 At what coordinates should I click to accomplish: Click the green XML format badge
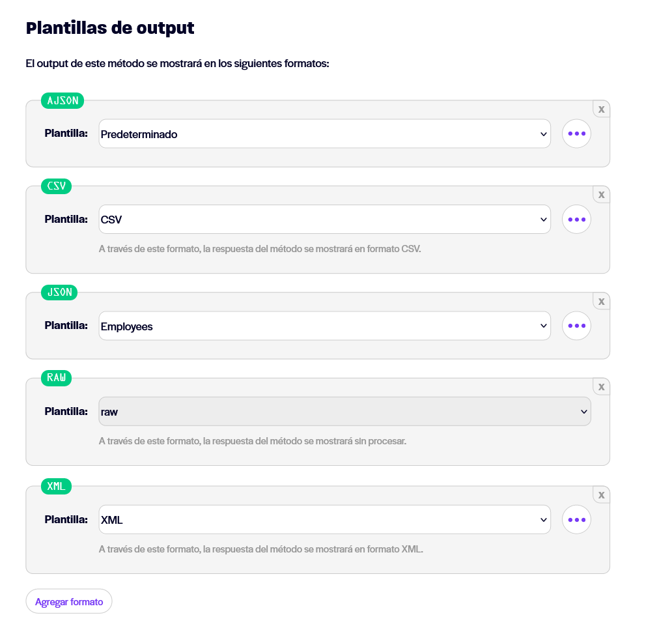[x=56, y=486]
